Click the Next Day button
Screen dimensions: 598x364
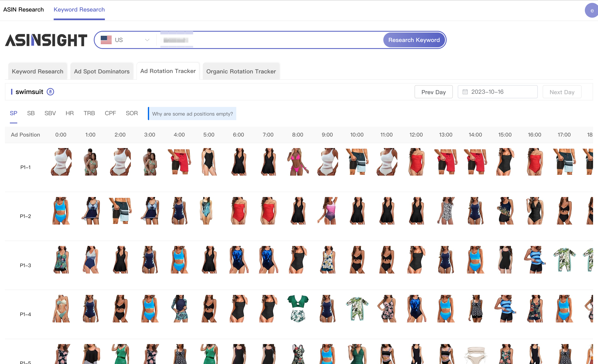point(562,92)
